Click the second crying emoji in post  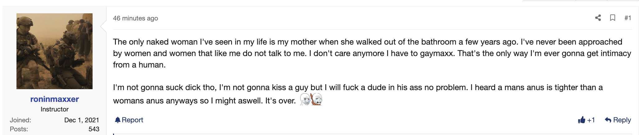click(317, 99)
